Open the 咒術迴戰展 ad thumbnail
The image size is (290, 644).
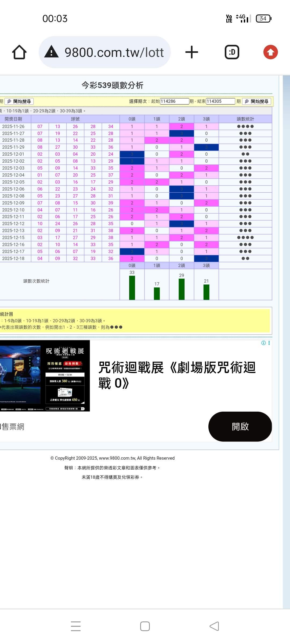pos(45,376)
